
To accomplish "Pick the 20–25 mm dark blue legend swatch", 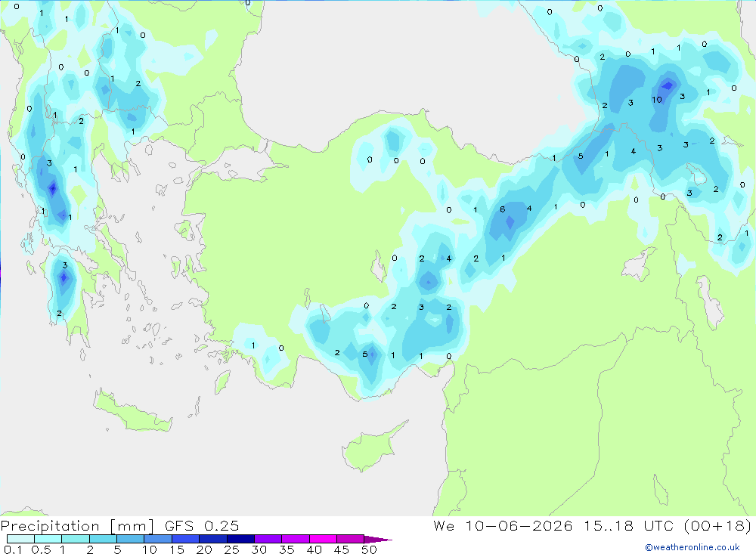I will pos(212,539).
